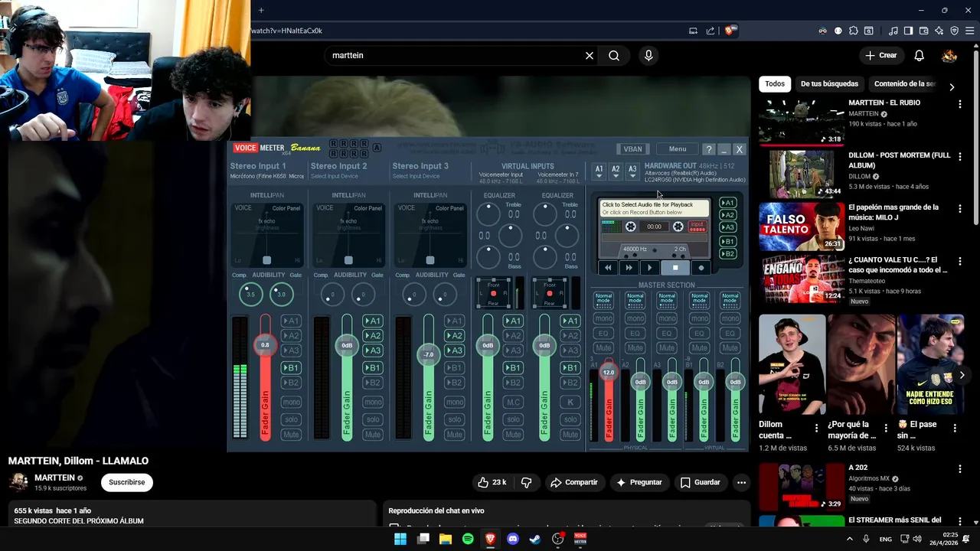This screenshot has width=980, height=551.
Task: Mute the Stereo Input 1 strip
Action: [291, 435]
